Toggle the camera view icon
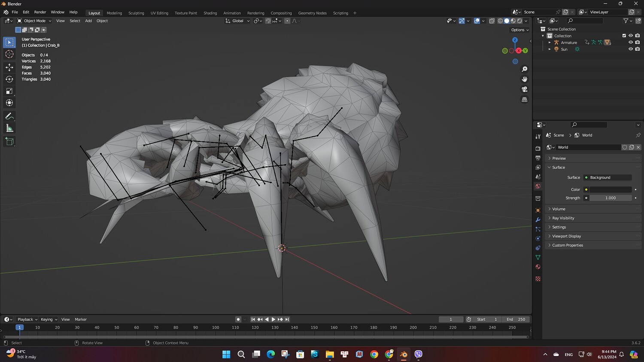 pos(524,89)
